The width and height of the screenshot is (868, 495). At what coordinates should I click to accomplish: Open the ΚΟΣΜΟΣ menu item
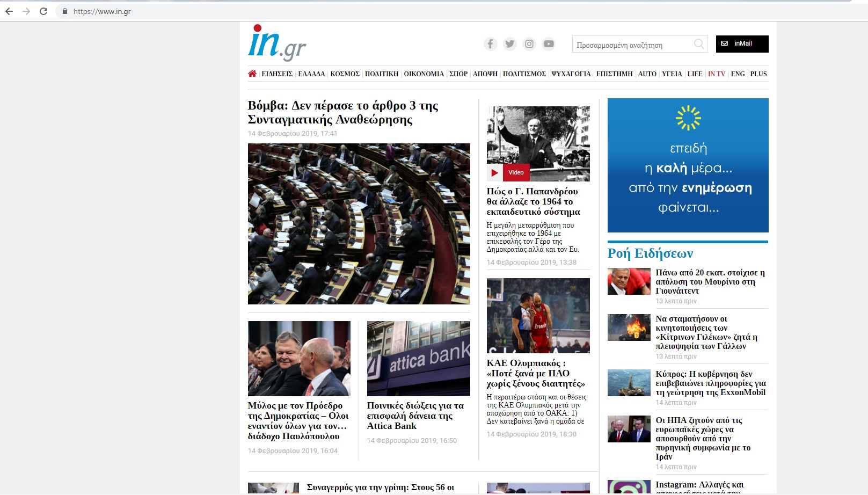point(345,74)
